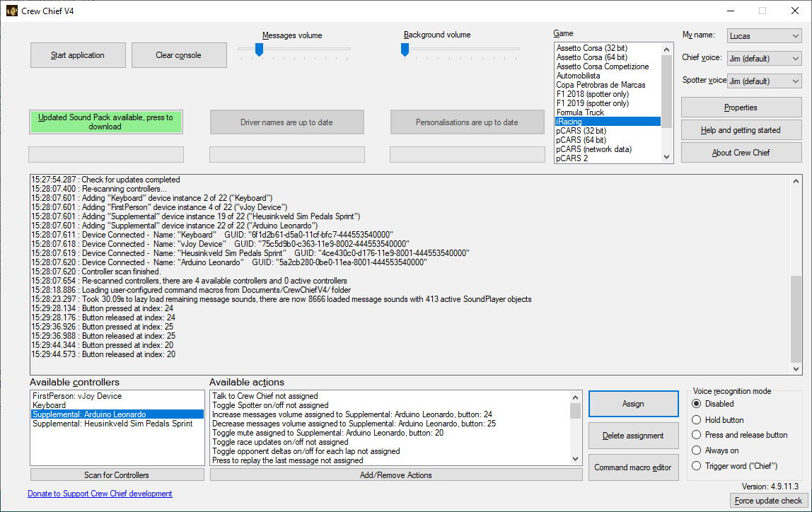Open the Donate to Support Crew Chief link
The image size is (812, 512).
pyautogui.click(x=100, y=494)
